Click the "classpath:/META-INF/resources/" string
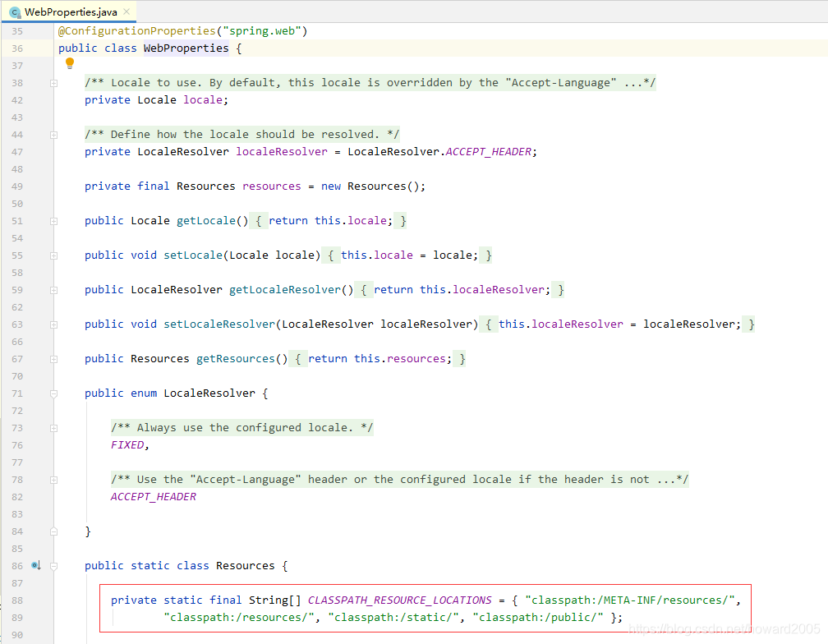 (631, 600)
